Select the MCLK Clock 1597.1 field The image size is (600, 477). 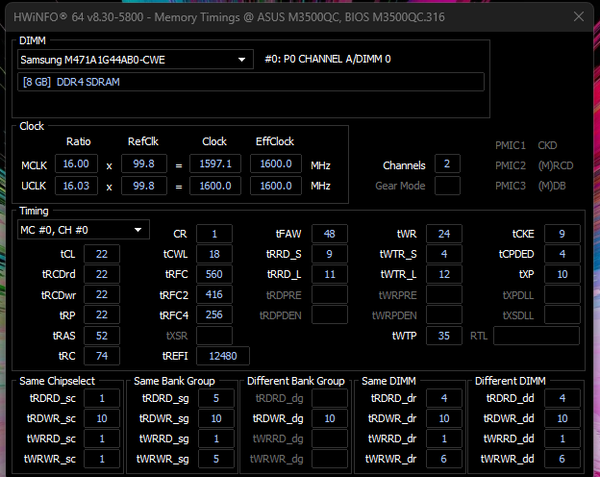point(215,163)
